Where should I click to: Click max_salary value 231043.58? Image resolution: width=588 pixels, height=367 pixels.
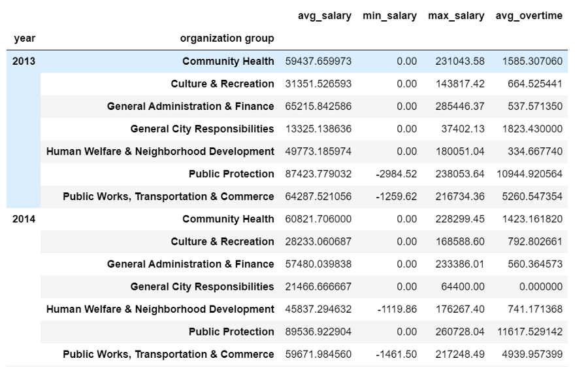460,61
